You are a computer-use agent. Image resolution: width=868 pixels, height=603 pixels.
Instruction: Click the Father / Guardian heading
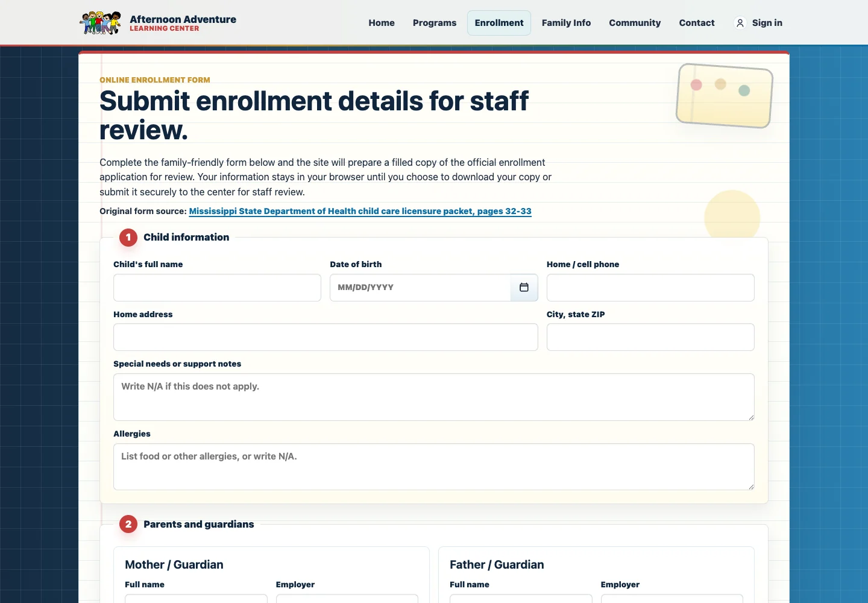(x=497, y=564)
